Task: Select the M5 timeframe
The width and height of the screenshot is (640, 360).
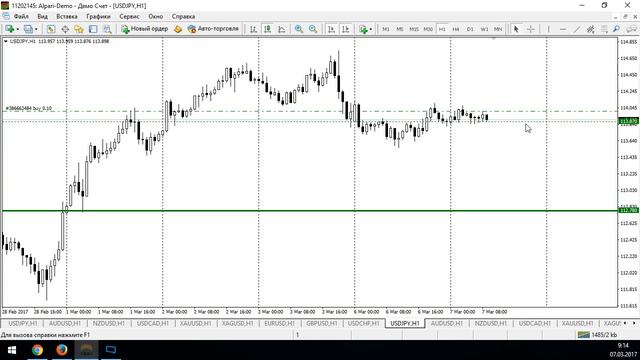Action: tap(400, 29)
